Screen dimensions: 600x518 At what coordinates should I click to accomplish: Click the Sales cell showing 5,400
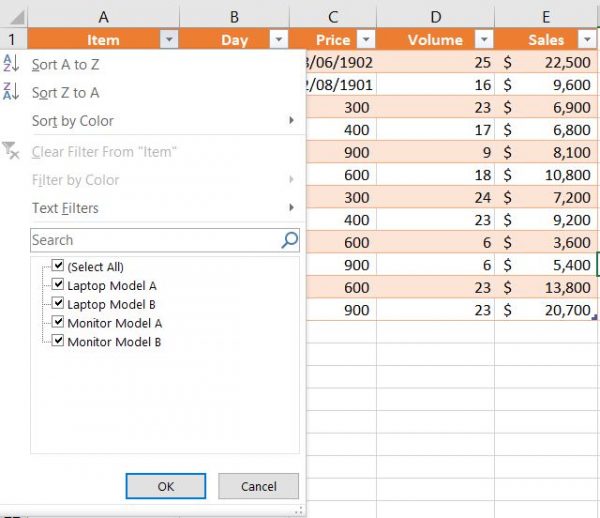(546, 265)
